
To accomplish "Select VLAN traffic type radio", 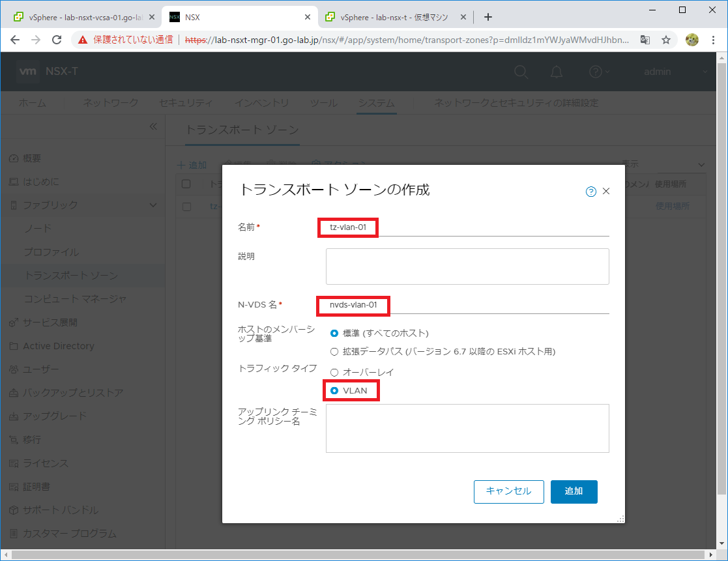I will (x=334, y=391).
